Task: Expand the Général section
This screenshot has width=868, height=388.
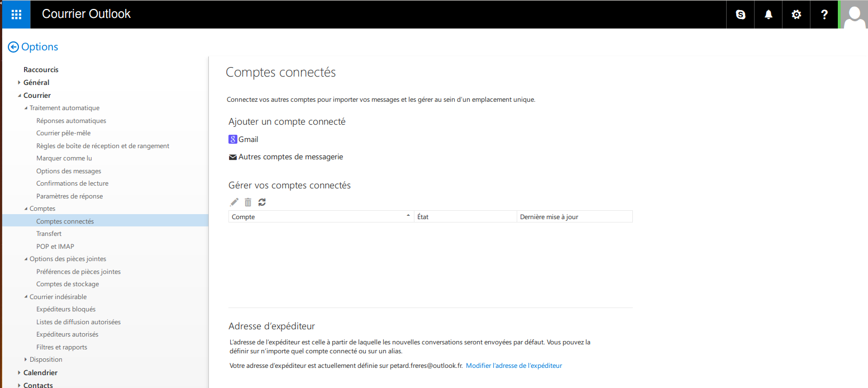Action: pyautogui.click(x=20, y=83)
